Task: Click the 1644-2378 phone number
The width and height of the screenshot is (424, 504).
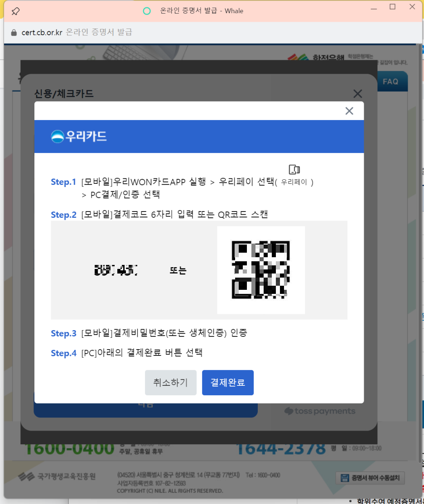Action: click(x=281, y=449)
